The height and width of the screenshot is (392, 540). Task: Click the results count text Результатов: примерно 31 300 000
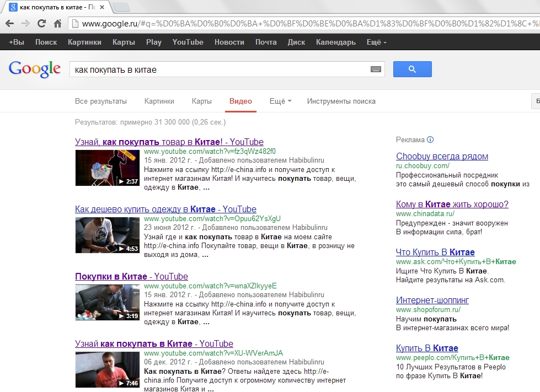pos(132,122)
